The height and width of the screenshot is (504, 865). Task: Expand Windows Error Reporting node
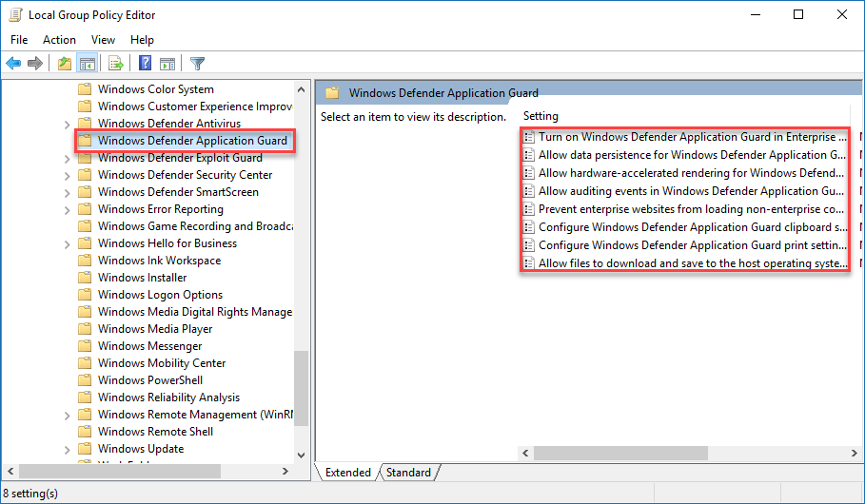click(x=67, y=209)
